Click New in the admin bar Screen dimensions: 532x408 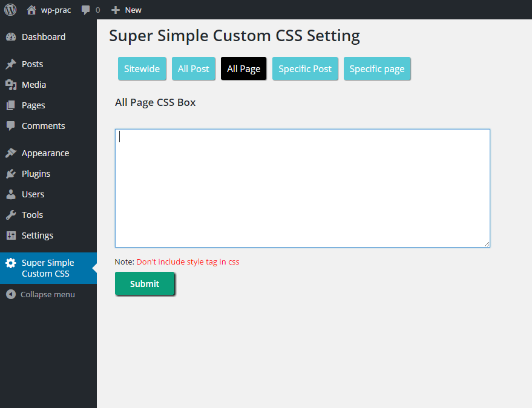[x=133, y=10]
